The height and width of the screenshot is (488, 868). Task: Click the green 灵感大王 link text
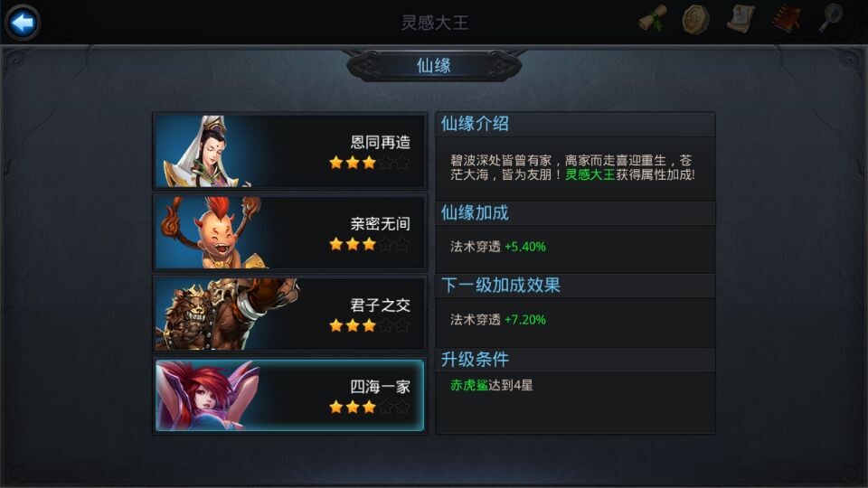[590, 174]
